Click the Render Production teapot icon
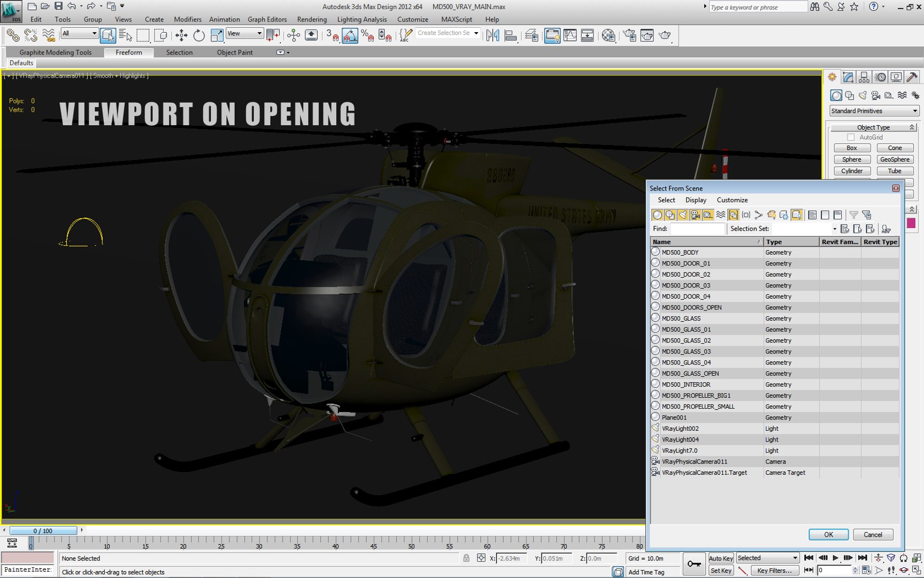Viewport: 924px width, 578px height. pyautogui.click(x=665, y=35)
